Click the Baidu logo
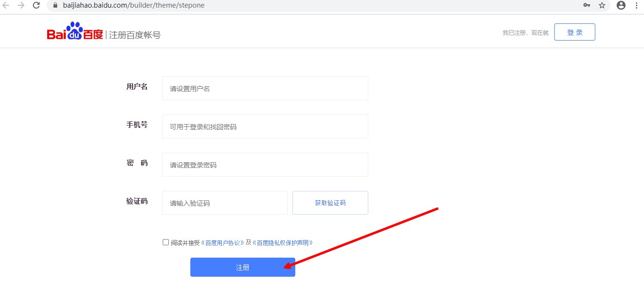Viewport: 644px width, 292px height. coord(75,32)
